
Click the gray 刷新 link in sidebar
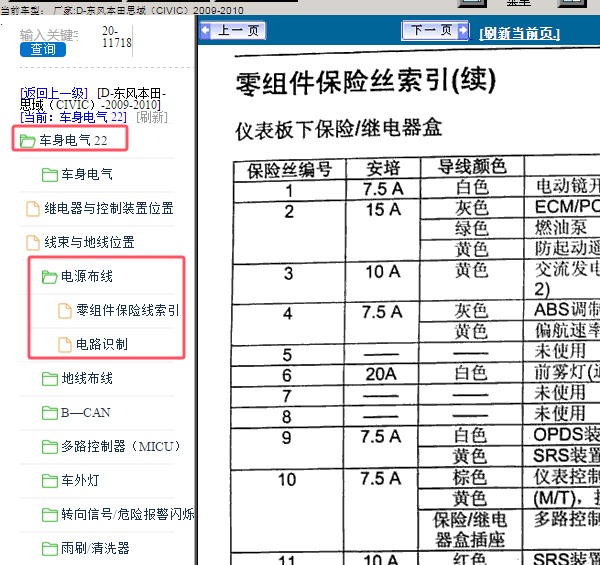pyautogui.click(x=152, y=117)
